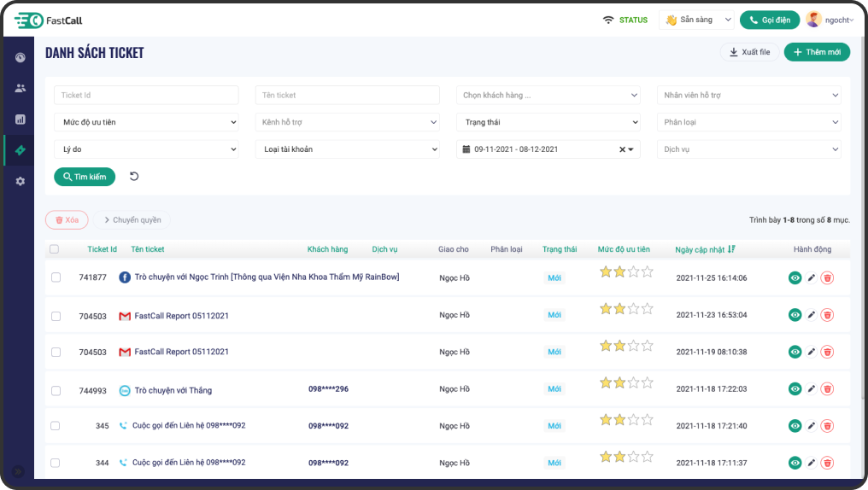
Task: Select the checkbox for ticket 344
Action: click(56, 463)
